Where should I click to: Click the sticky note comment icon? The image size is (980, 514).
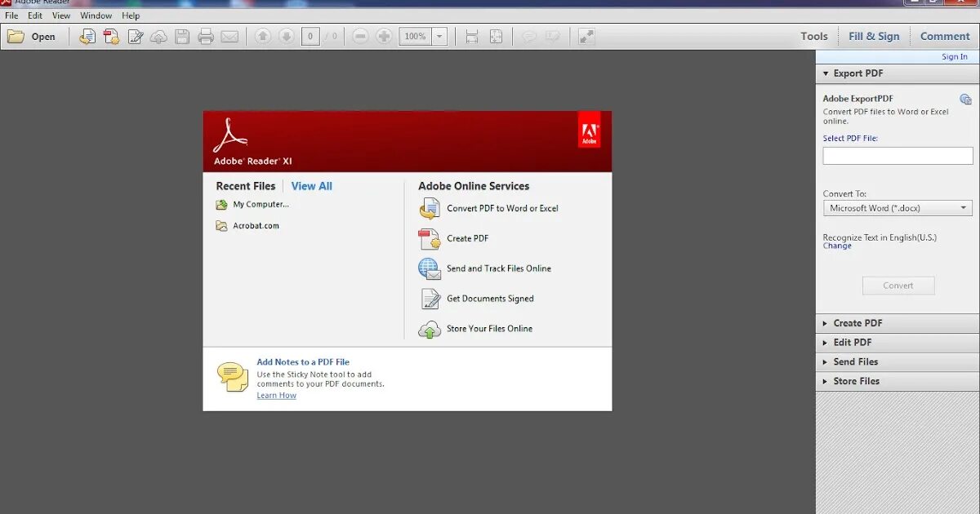coord(529,37)
